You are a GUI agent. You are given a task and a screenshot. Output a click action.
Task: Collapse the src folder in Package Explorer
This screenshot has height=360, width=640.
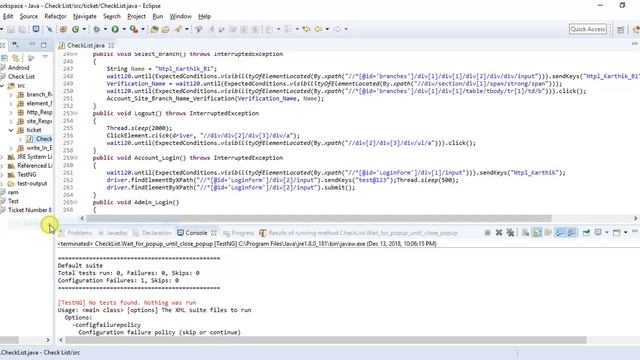coord(2,86)
